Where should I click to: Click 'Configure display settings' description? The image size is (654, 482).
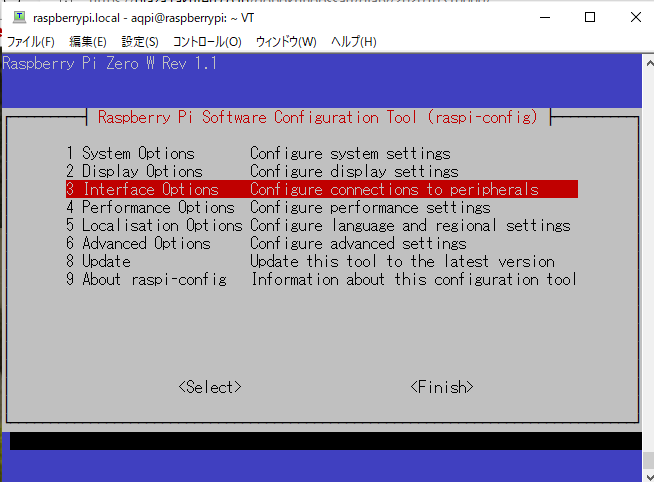pyautogui.click(x=354, y=171)
